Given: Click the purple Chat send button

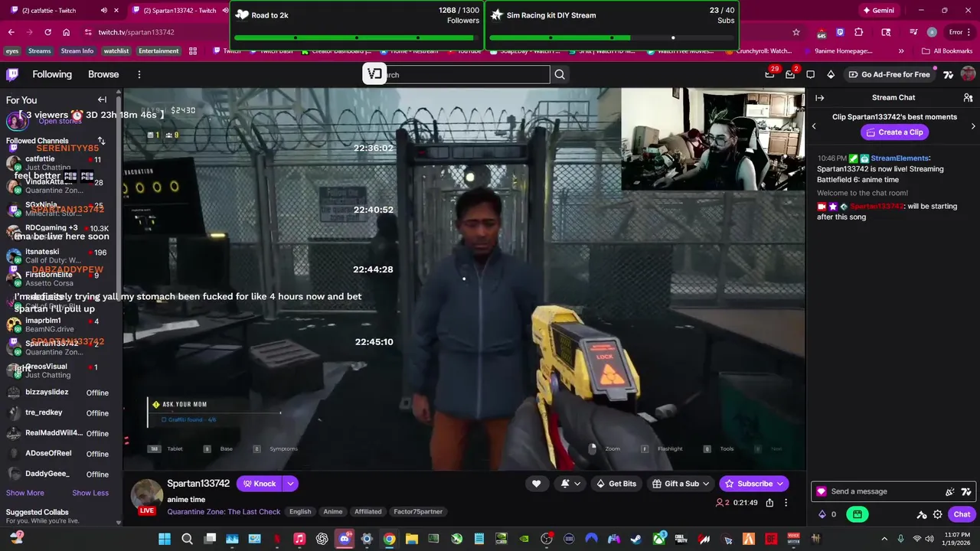Looking at the screenshot, I should [962, 514].
